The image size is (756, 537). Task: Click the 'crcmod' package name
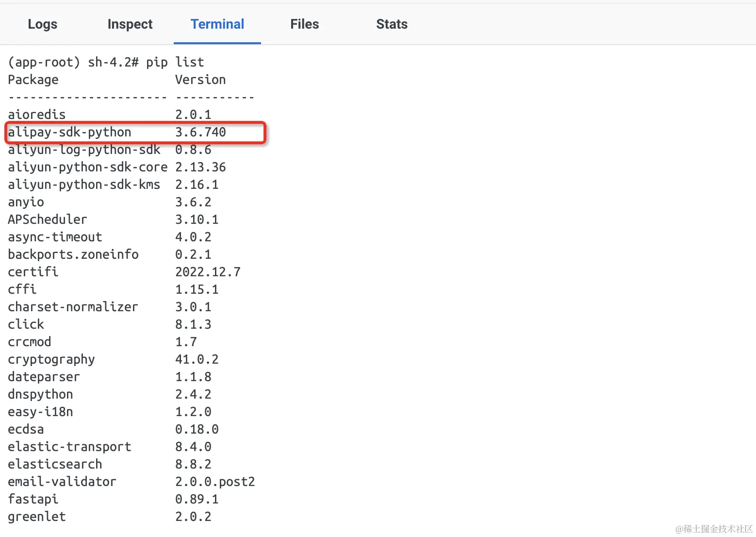[30, 342]
